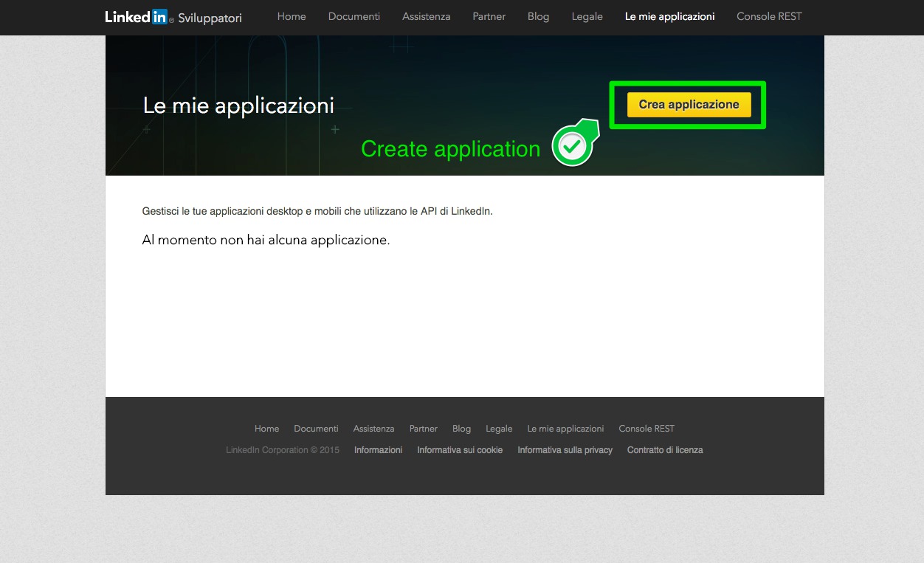Open Home in the top navigation
924x563 pixels.
292,17
